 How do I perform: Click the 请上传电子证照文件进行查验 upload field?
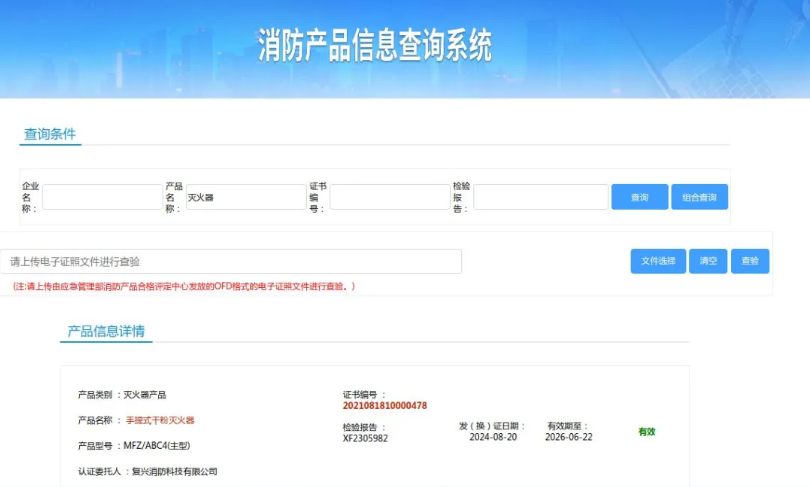point(231,261)
